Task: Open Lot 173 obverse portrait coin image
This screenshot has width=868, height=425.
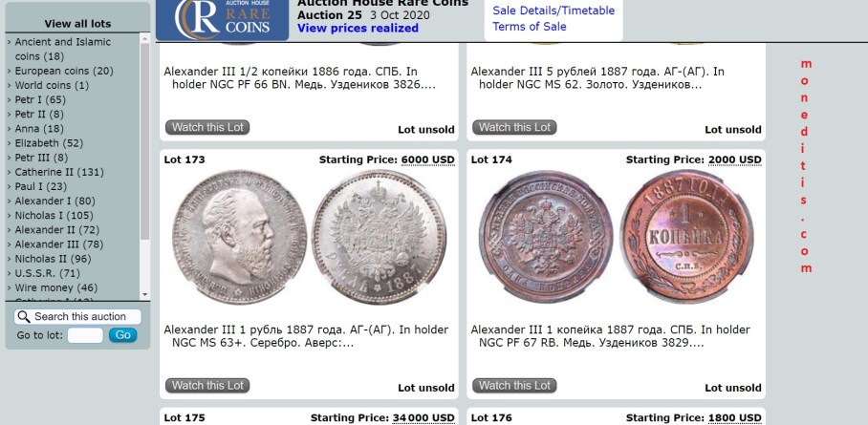Action: 239,236
